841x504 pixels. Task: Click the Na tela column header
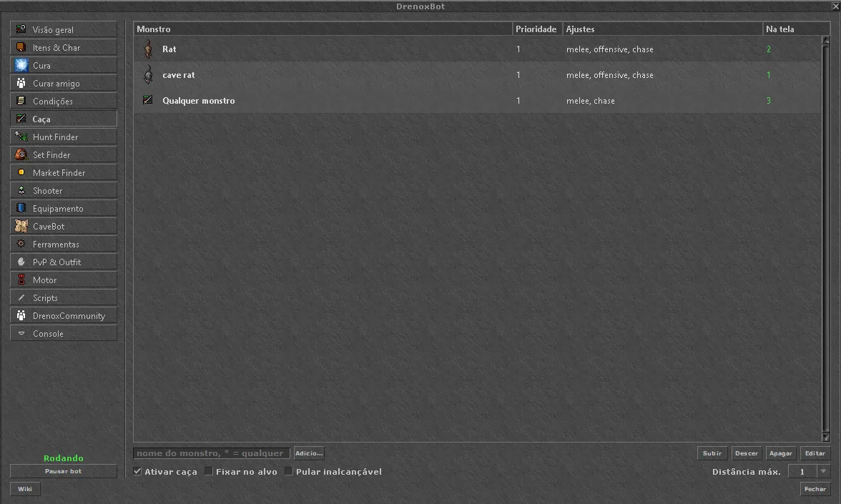[796, 29]
